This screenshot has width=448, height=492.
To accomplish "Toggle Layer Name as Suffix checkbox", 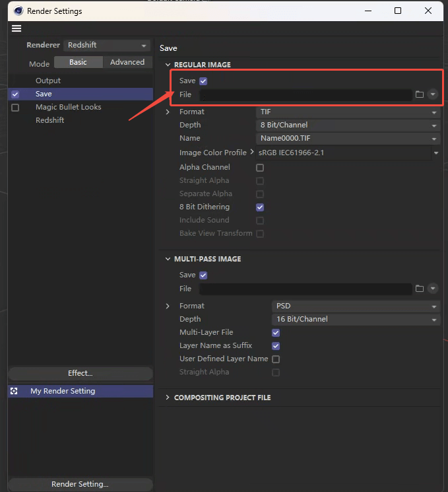I will coord(276,346).
